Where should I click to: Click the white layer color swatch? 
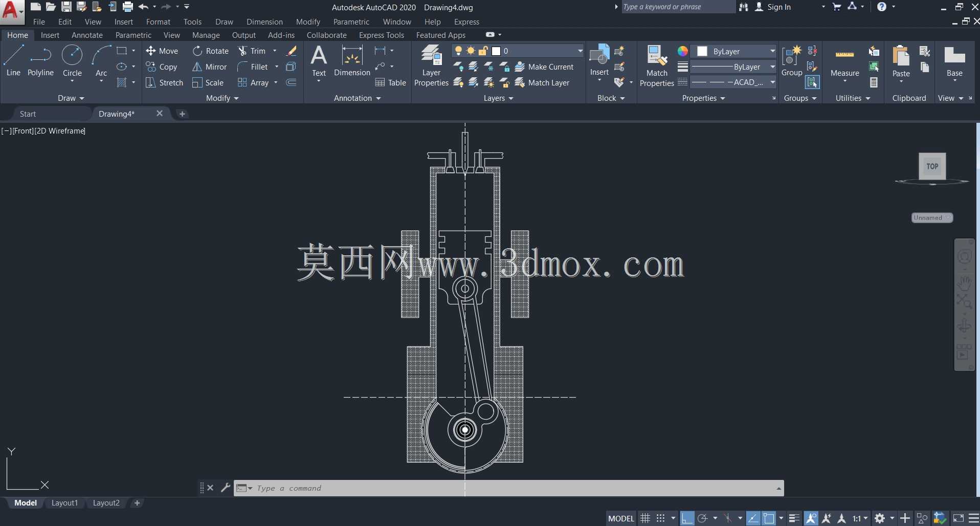pyautogui.click(x=496, y=51)
